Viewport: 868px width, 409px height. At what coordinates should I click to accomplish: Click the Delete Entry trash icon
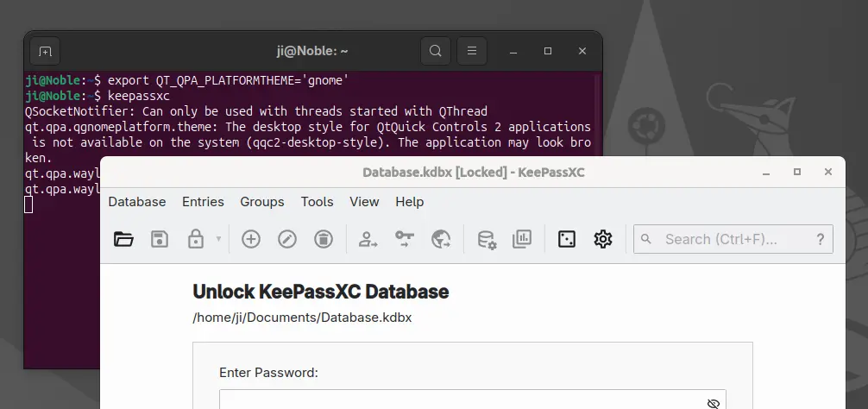pyautogui.click(x=323, y=239)
